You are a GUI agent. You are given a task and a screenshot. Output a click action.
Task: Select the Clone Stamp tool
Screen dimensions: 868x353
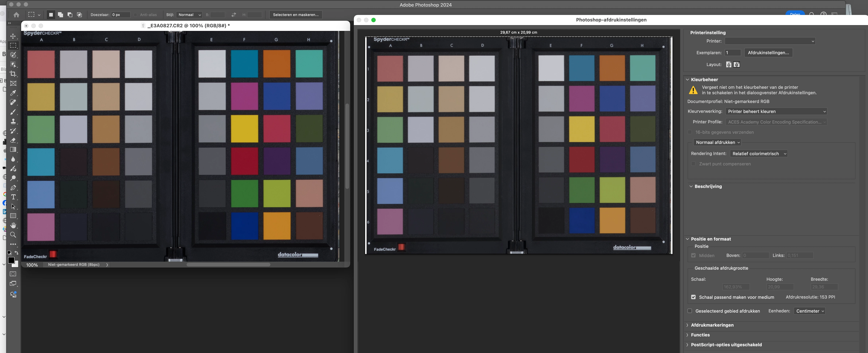13,121
